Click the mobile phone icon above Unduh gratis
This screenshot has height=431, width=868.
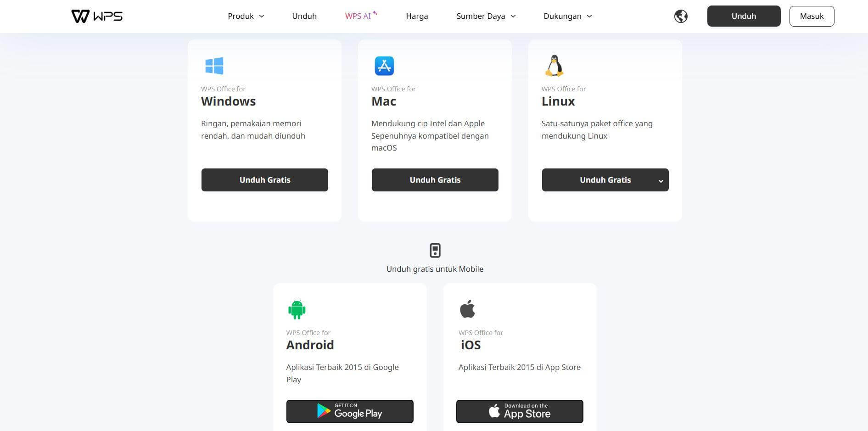435,250
